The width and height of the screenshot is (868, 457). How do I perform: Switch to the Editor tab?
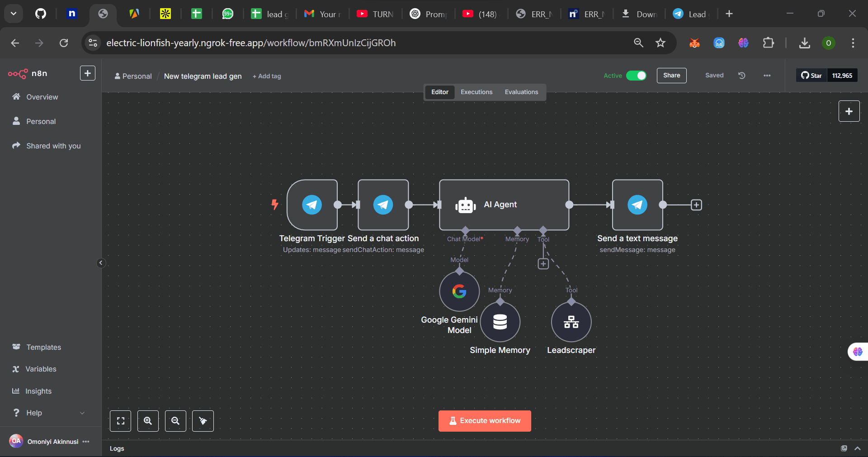pyautogui.click(x=440, y=92)
